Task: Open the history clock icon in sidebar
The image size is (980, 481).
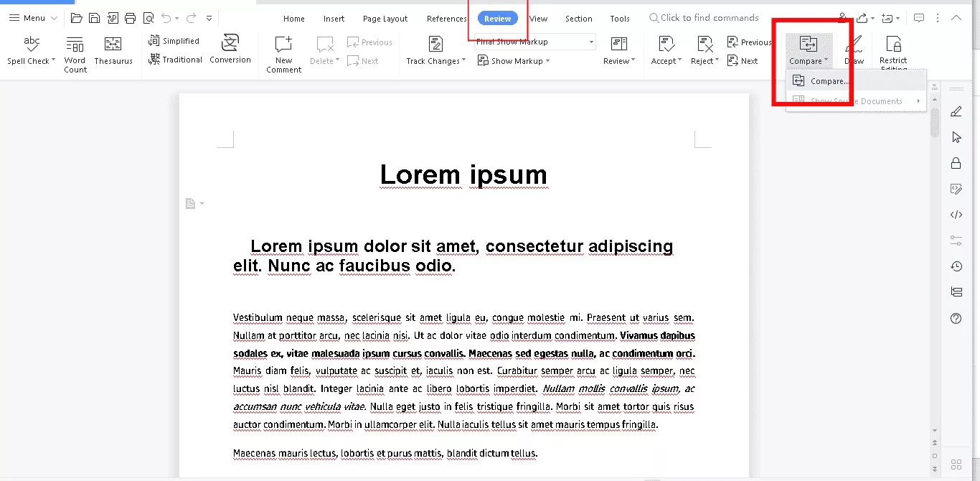Action: tap(956, 266)
